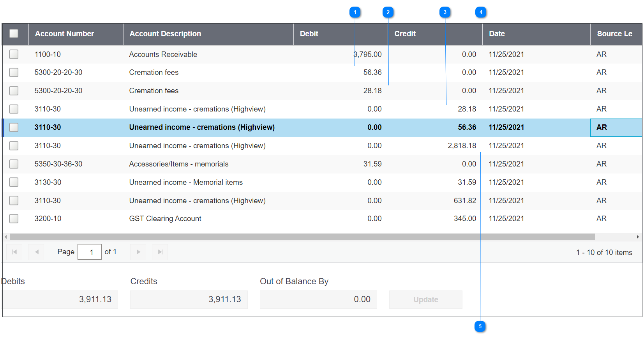Image resolution: width=644 pixels, height=340 pixels.
Task: Jump to the last page
Action: tap(160, 252)
